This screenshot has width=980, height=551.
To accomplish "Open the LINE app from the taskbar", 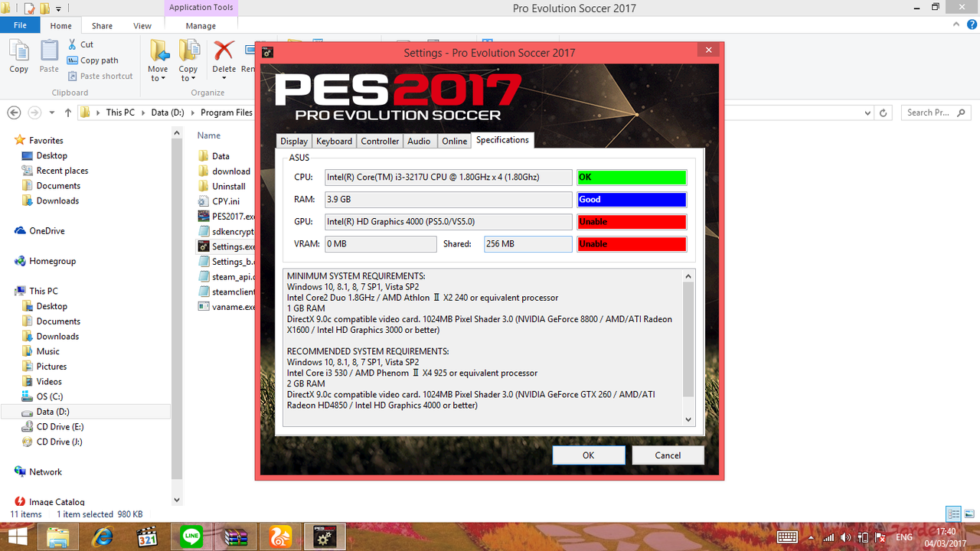I will tap(191, 537).
